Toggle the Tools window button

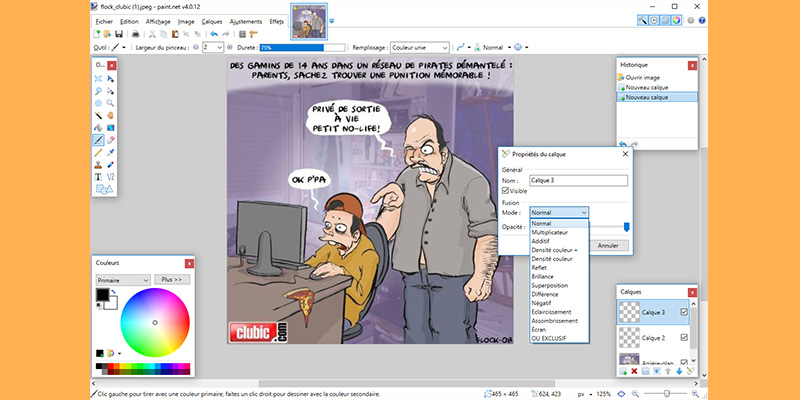(642, 20)
